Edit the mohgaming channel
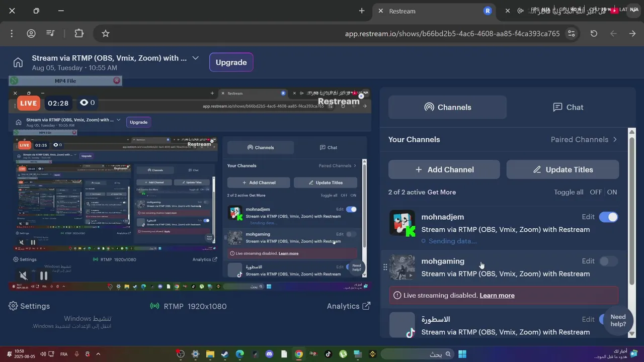The height and width of the screenshot is (362, 644). tap(588, 261)
